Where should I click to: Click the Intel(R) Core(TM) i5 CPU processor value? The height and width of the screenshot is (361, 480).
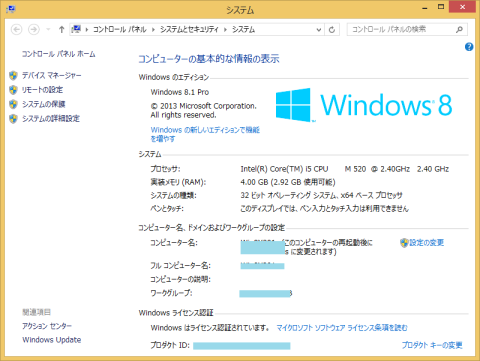point(345,169)
